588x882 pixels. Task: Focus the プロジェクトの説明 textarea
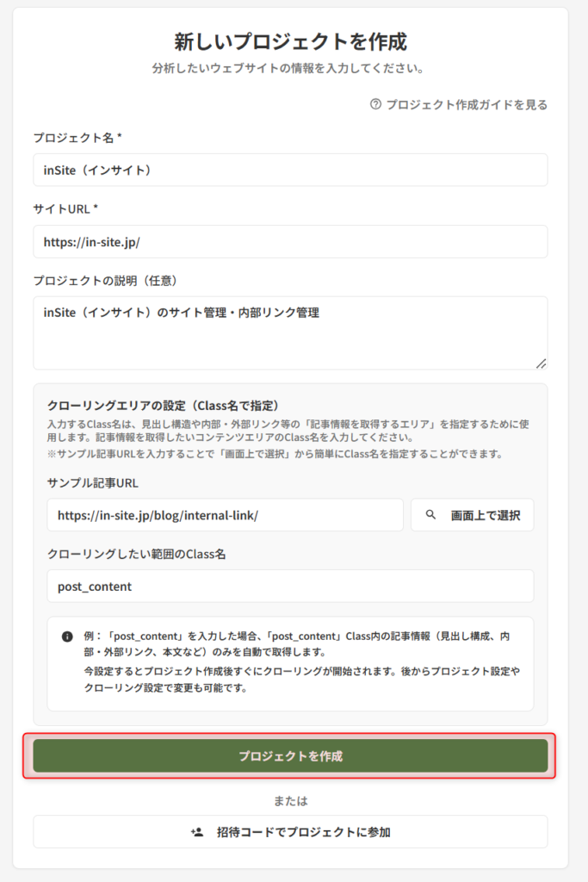coord(294,332)
